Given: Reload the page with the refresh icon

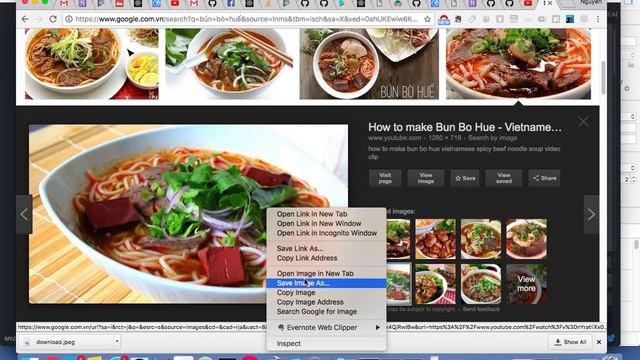Looking at the screenshot, I should pyautogui.click(x=53, y=19).
